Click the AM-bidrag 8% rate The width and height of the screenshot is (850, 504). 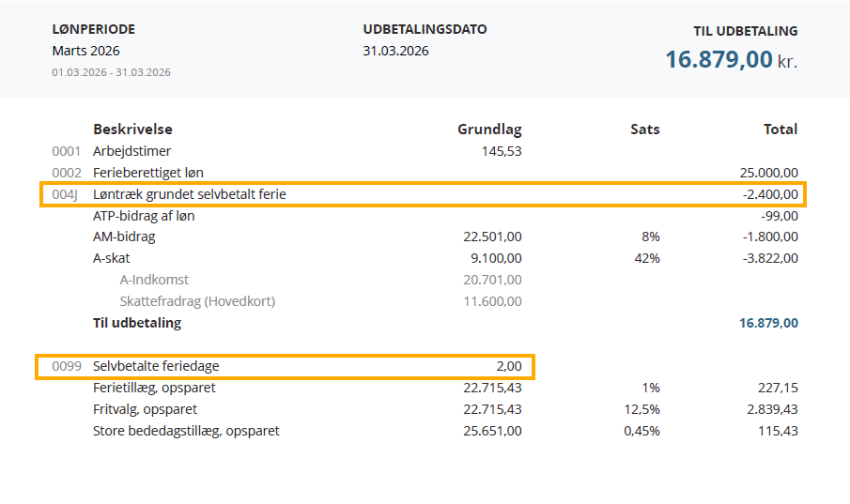pos(650,237)
